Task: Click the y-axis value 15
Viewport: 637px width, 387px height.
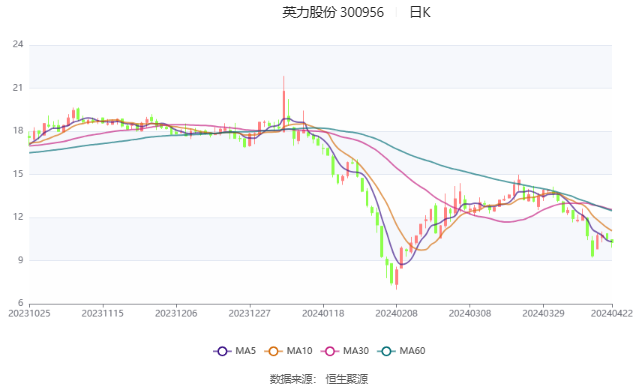Action: point(18,174)
